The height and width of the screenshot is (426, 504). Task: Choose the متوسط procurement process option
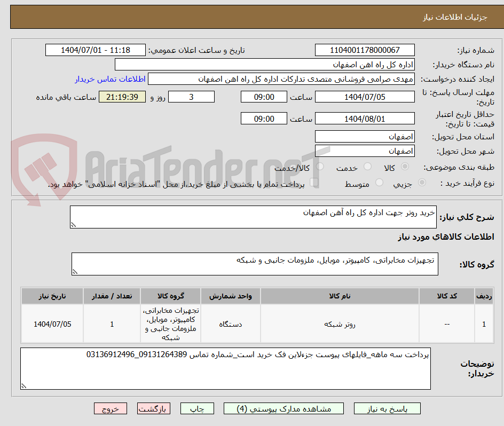(379, 182)
